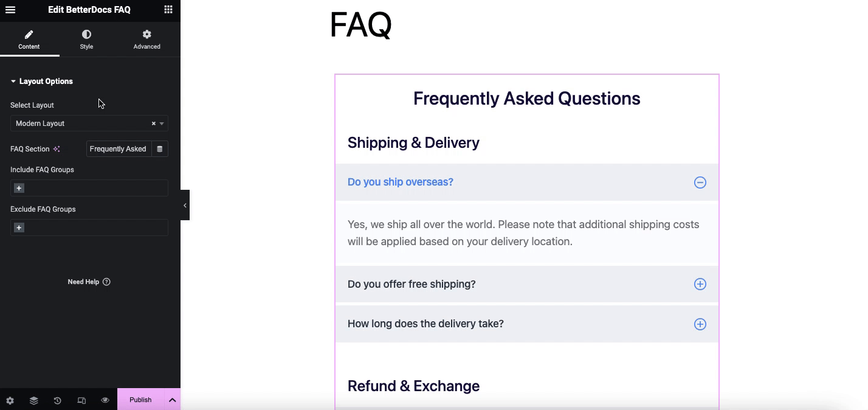Open the Need Help link
The height and width of the screenshot is (410, 868).
pyautogui.click(x=89, y=282)
